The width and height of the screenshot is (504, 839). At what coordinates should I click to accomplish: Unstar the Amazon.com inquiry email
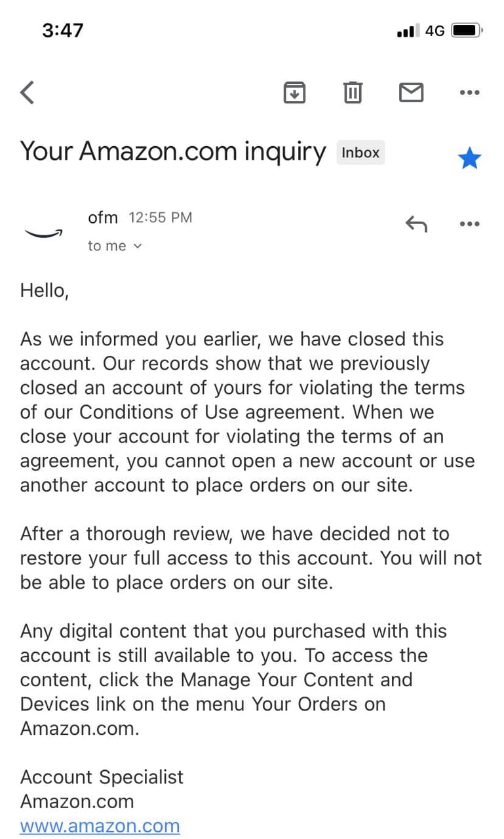pyautogui.click(x=469, y=158)
